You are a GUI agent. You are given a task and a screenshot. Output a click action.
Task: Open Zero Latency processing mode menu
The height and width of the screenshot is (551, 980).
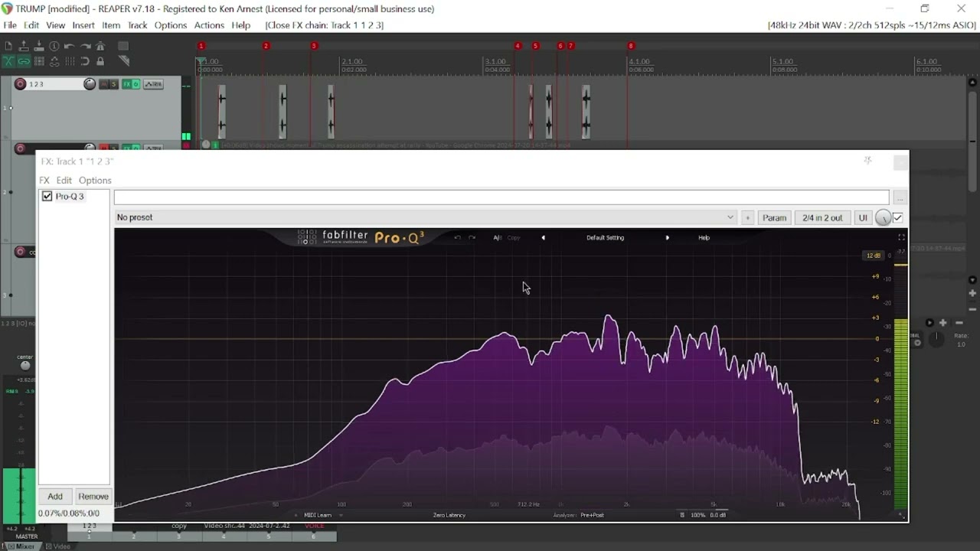(x=449, y=515)
